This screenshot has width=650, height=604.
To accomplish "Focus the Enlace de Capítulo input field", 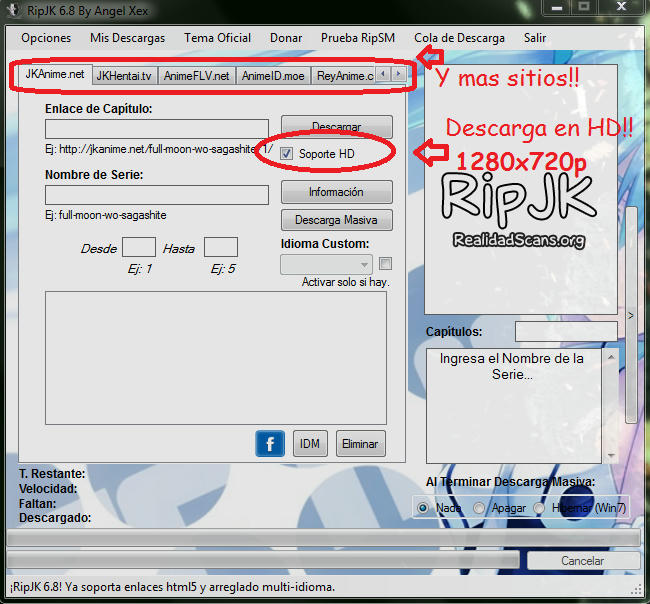I will tap(157, 129).
